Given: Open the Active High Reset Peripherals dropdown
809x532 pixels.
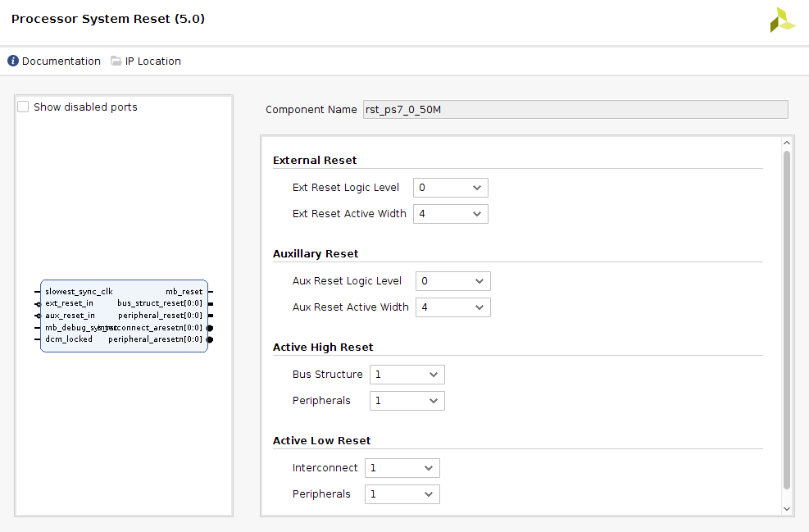Looking at the screenshot, I should coord(407,401).
